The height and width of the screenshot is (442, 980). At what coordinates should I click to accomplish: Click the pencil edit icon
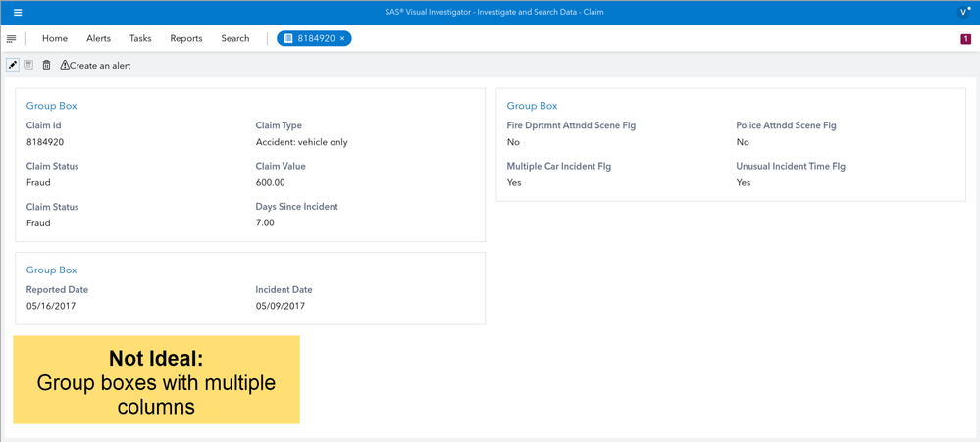[x=13, y=66]
